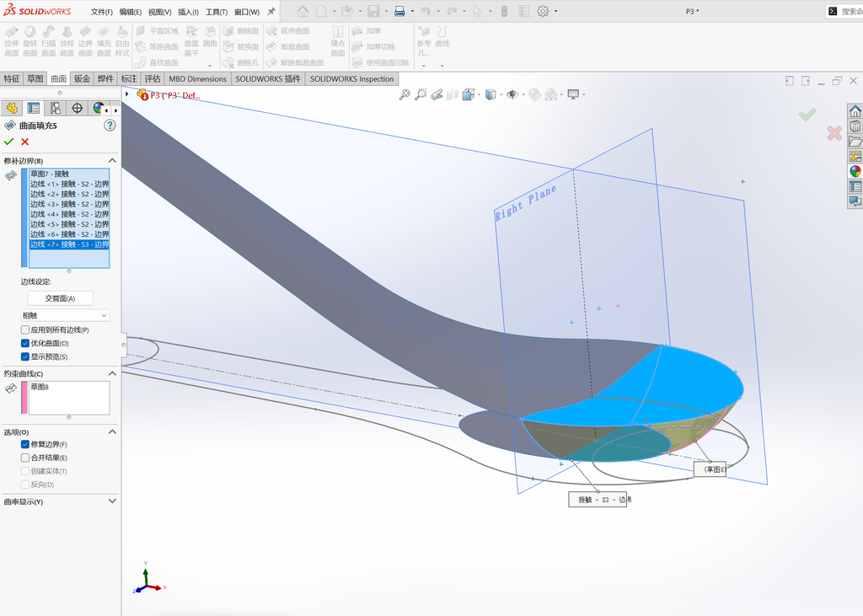Toggle 应用到所有边线 checkbox

(24, 329)
